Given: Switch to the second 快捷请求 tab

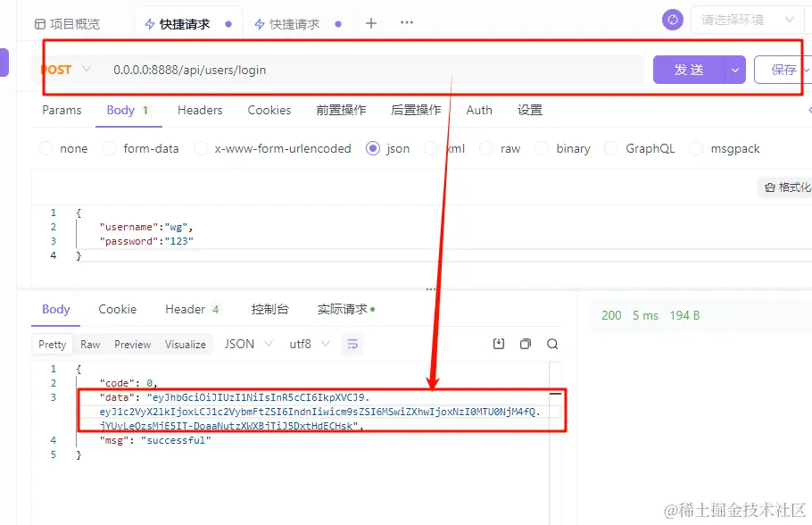Looking at the screenshot, I should click(297, 24).
